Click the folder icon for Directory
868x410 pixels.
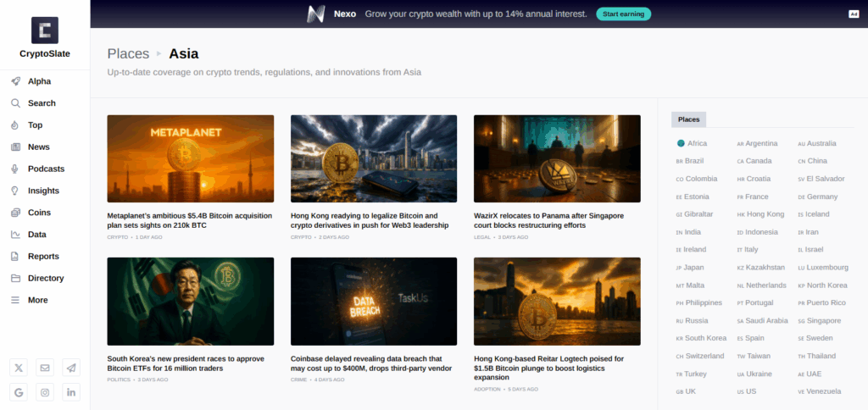tap(16, 278)
